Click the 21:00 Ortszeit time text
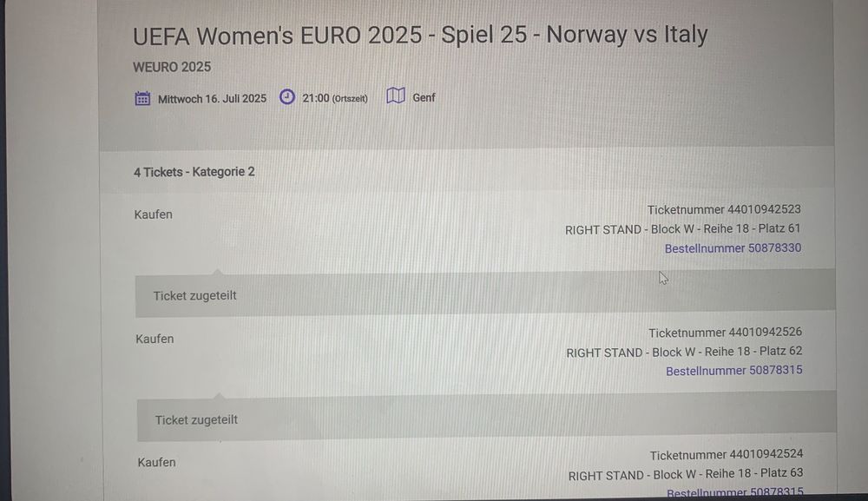The image size is (868, 501). coord(335,98)
